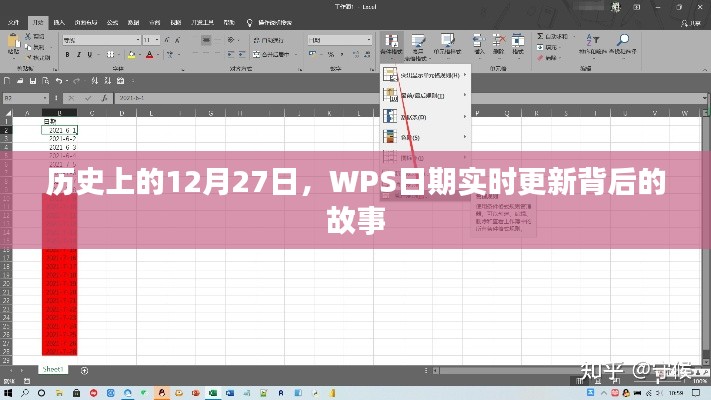Open the Font Color dropdown arrow
The width and height of the screenshot is (711, 400).
point(157,55)
